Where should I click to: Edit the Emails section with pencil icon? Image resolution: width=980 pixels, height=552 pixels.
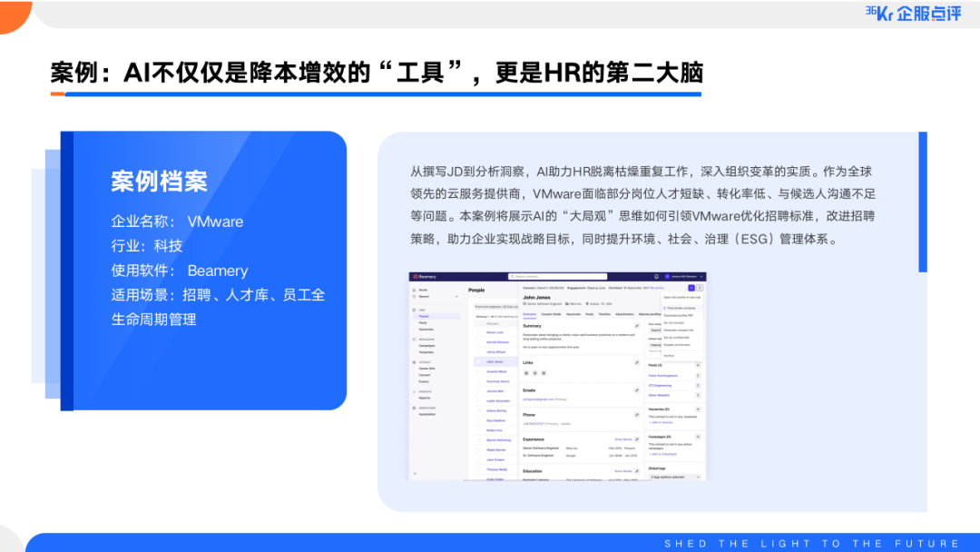(x=637, y=390)
